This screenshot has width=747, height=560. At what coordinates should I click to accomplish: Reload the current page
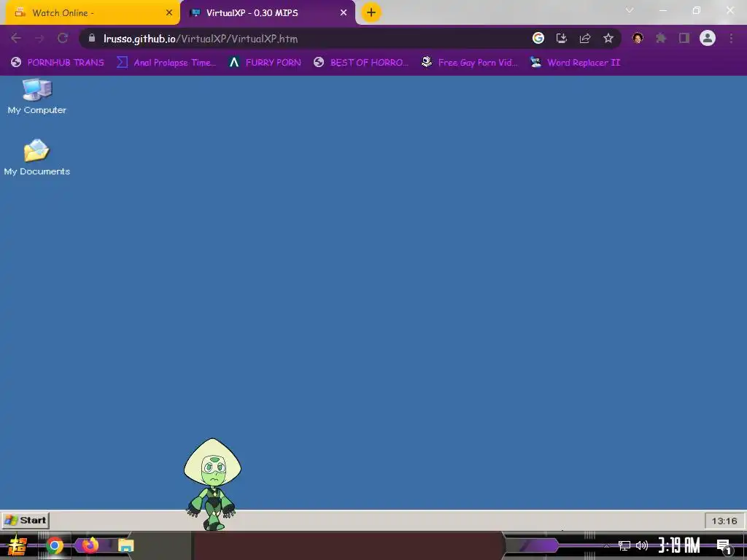coord(63,38)
